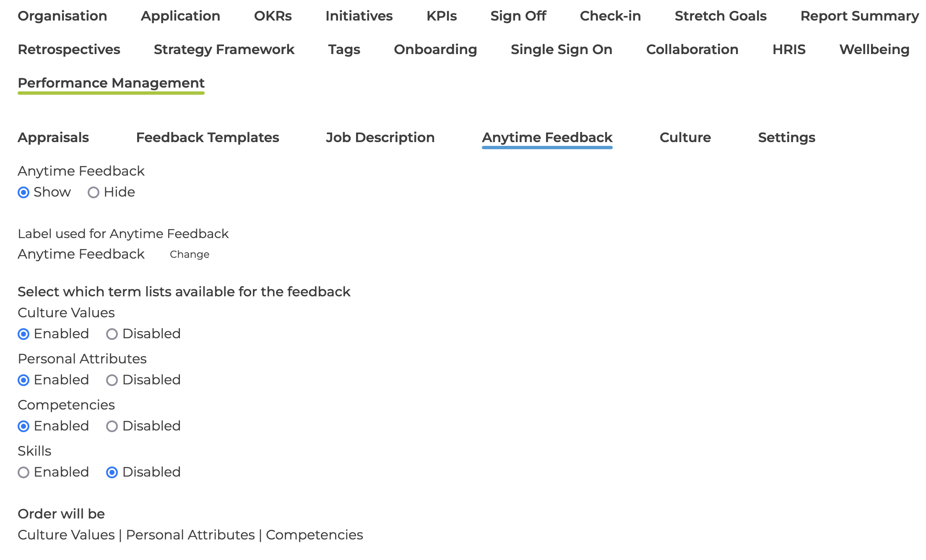Switch to the Check-in tab
Screen dimensions: 926x560
[611, 16]
